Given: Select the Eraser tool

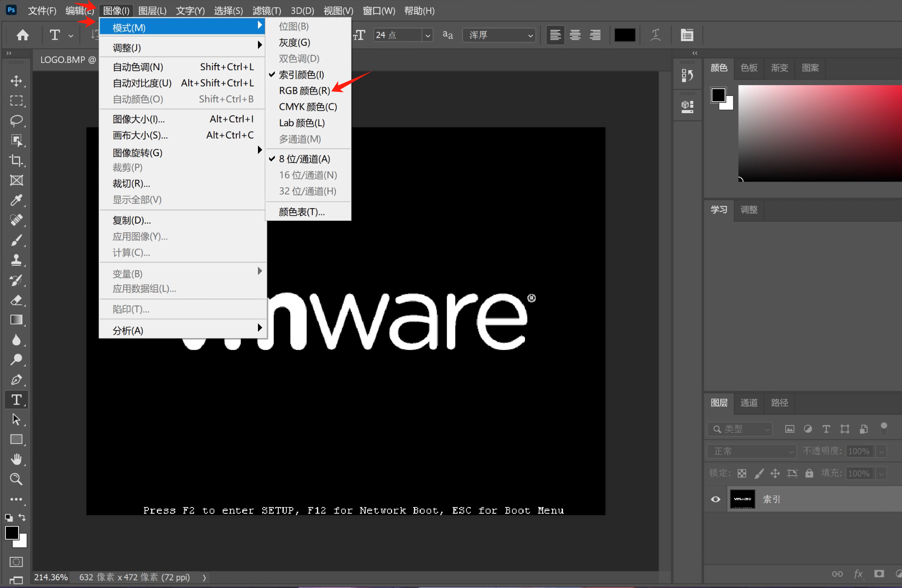Looking at the screenshot, I should coord(16,300).
